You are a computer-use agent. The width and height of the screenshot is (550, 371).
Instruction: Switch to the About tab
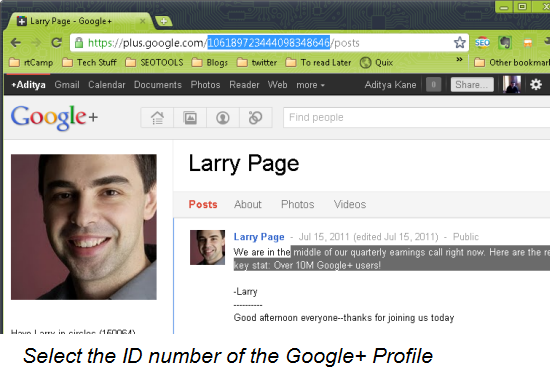tap(248, 204)
